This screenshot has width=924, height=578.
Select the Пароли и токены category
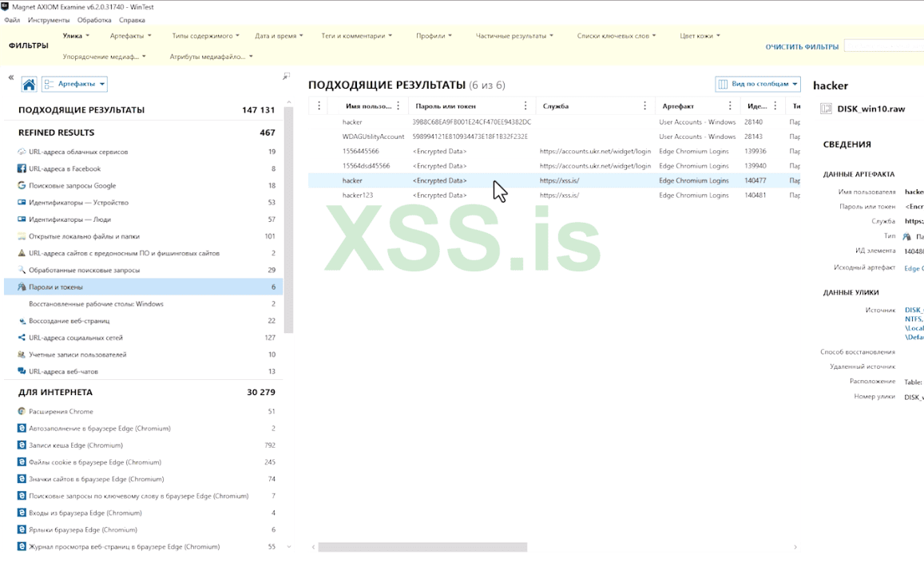point(143,287)
